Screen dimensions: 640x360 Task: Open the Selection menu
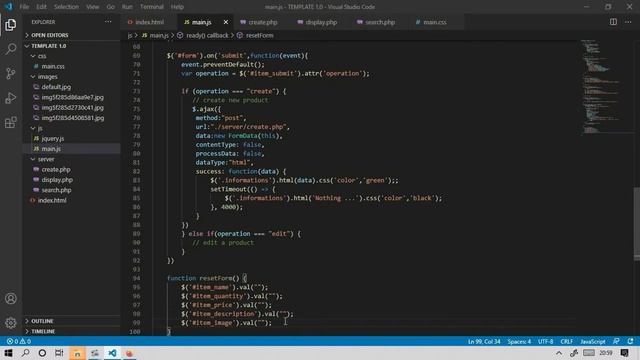pos(66,7)
